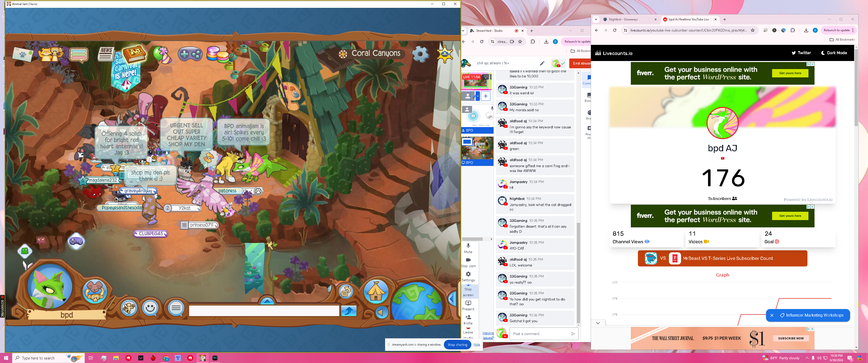Open the Twitter link on Livecounts

click(x=801, y=53)
